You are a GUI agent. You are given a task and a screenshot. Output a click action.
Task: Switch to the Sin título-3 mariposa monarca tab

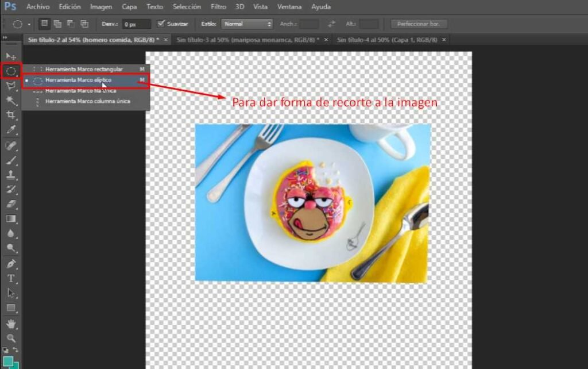248,40
